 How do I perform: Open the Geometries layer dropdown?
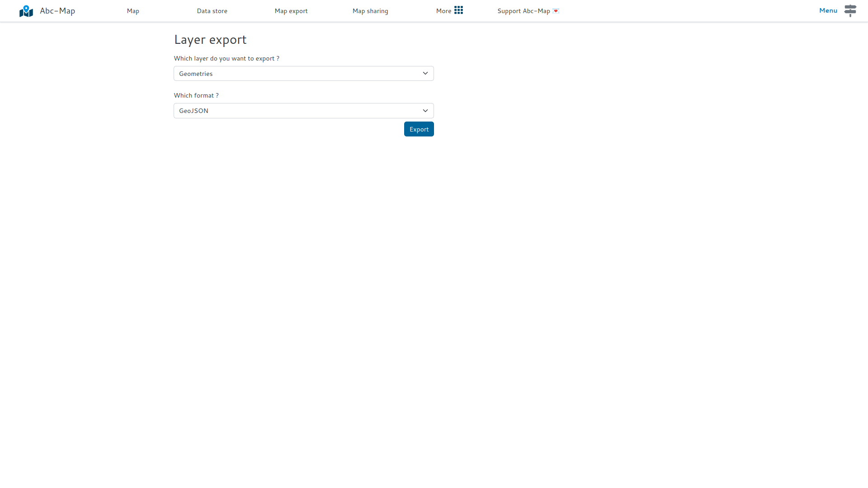point(303,73)
